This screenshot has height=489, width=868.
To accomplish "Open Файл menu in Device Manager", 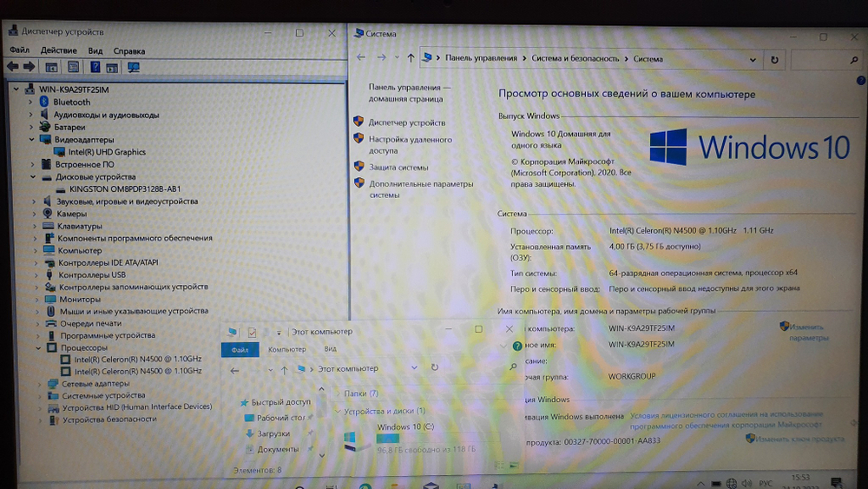I will tap(19, 50).
